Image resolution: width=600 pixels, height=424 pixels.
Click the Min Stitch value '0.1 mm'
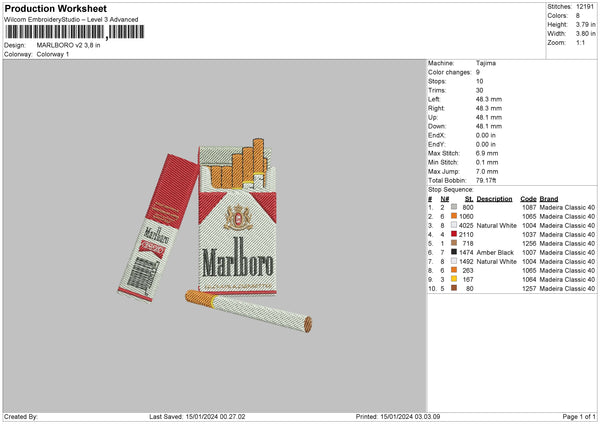pos(487,162)
